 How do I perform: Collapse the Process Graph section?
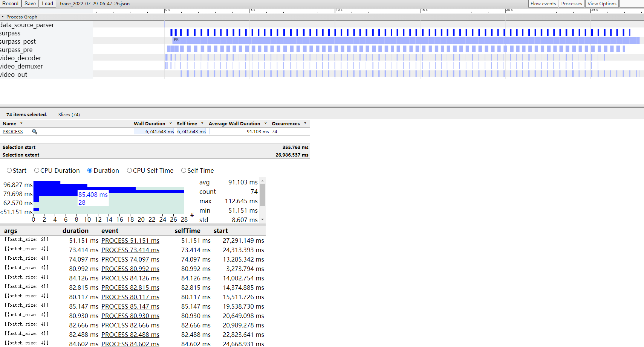click(x=3, y=17)
